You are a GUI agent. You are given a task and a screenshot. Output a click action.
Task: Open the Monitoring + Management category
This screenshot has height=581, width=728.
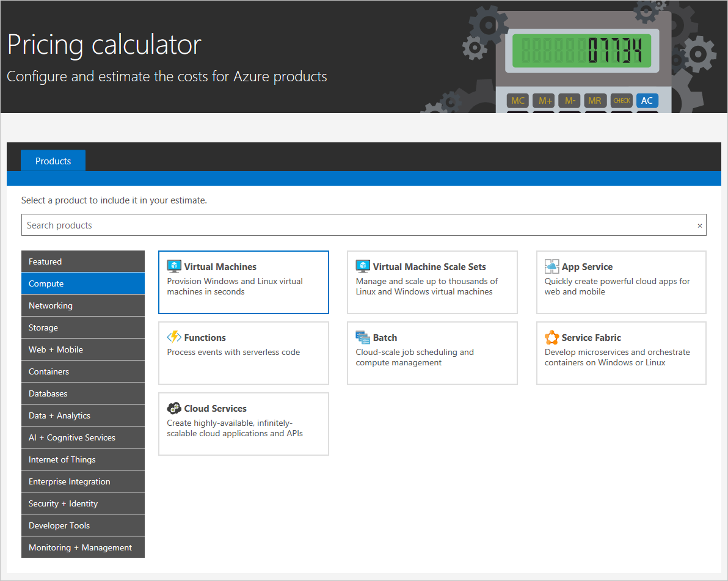(83, 547)
